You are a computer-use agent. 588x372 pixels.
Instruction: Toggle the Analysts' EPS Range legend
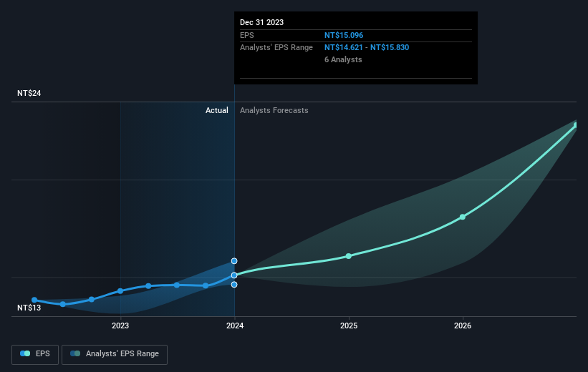click(x=115, y=354)
